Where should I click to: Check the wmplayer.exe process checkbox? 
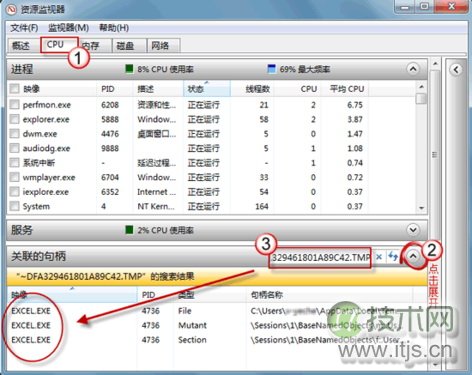14,177
